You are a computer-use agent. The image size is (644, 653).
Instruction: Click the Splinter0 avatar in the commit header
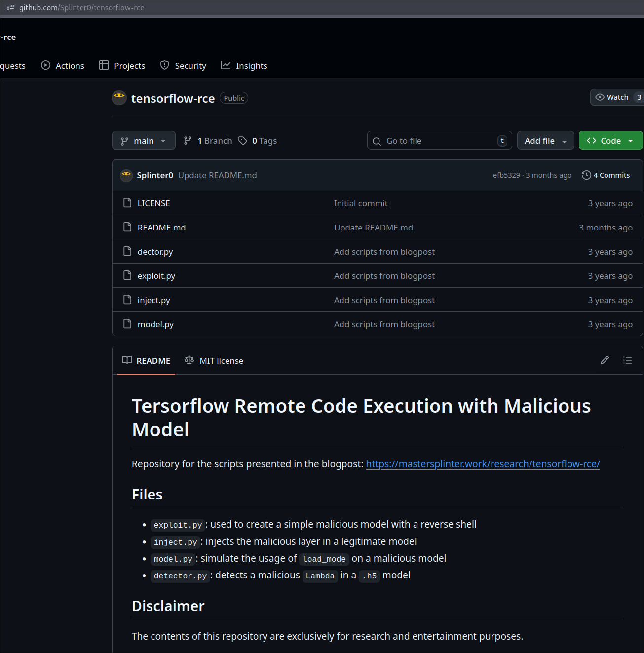click(126, 175)
